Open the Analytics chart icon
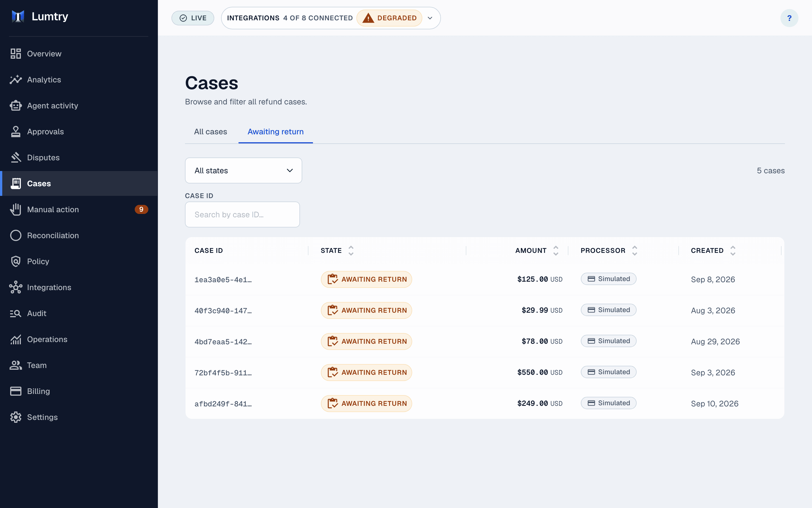 coord(16,80)
